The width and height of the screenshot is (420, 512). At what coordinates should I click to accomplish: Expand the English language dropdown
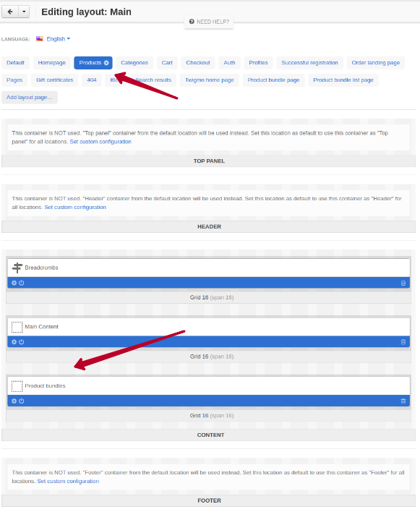(58, 39)
